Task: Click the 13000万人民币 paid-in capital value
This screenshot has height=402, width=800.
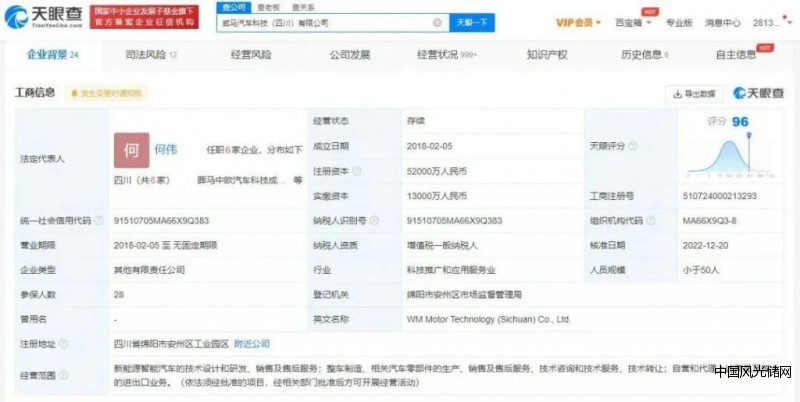Action: [437, 195]
